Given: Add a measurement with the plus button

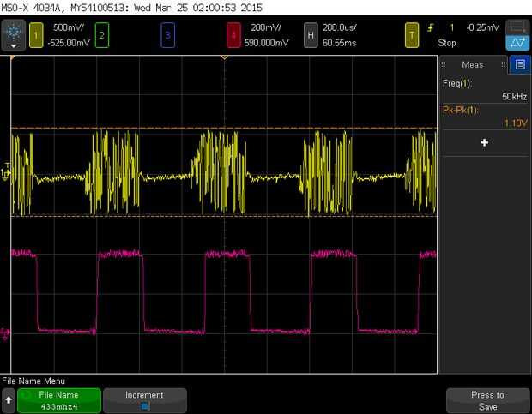Looking at the screenshot, I should pos(484,142).
